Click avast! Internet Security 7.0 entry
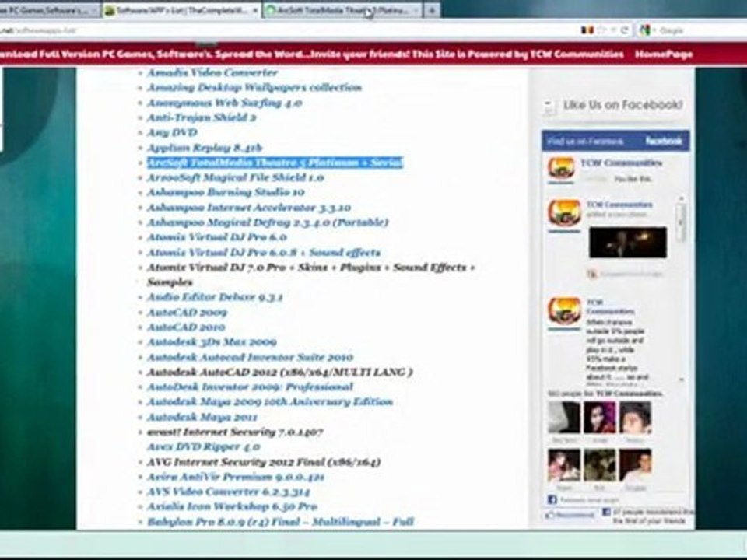The height and width of the screenshot is (560, 747). pyautogui.click(x=234, y=432)
